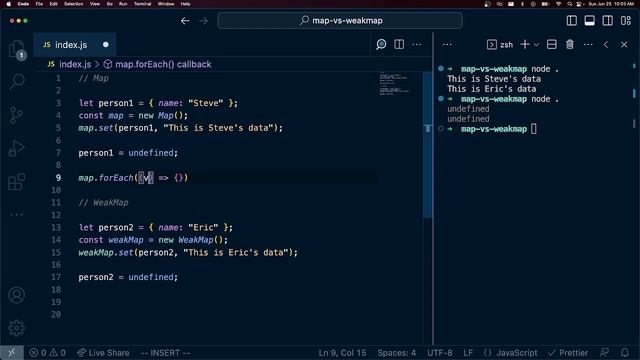The width and height of the screenshot is (640, 360).
Task: Split the editor to the right
Action: click(x=399, y=44)
